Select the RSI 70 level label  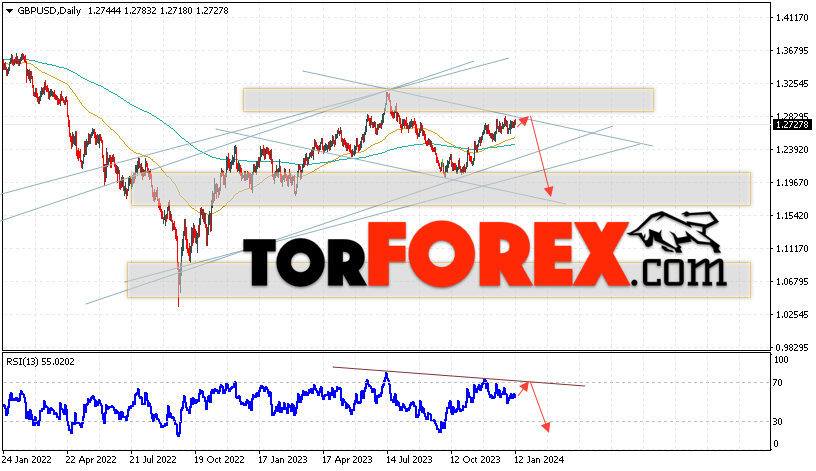[x=777, y=383]
